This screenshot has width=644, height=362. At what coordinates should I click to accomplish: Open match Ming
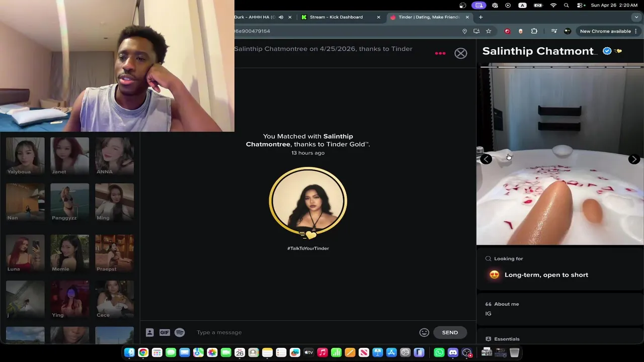[x=114, y=202]
